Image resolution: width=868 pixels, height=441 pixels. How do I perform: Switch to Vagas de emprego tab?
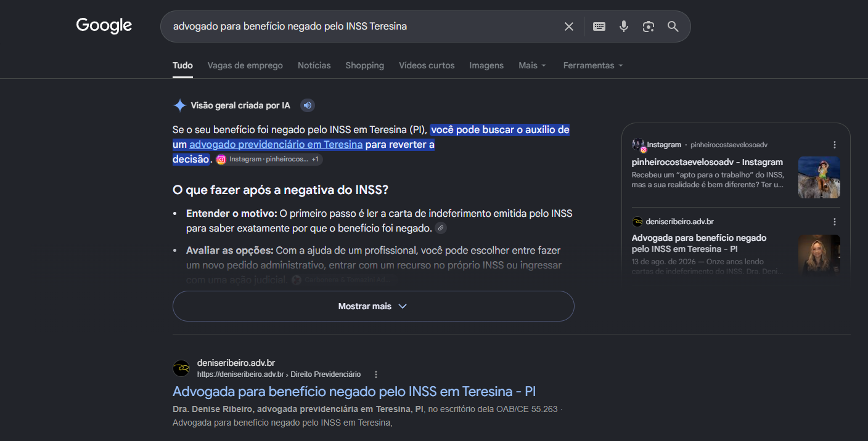(245, 65)
